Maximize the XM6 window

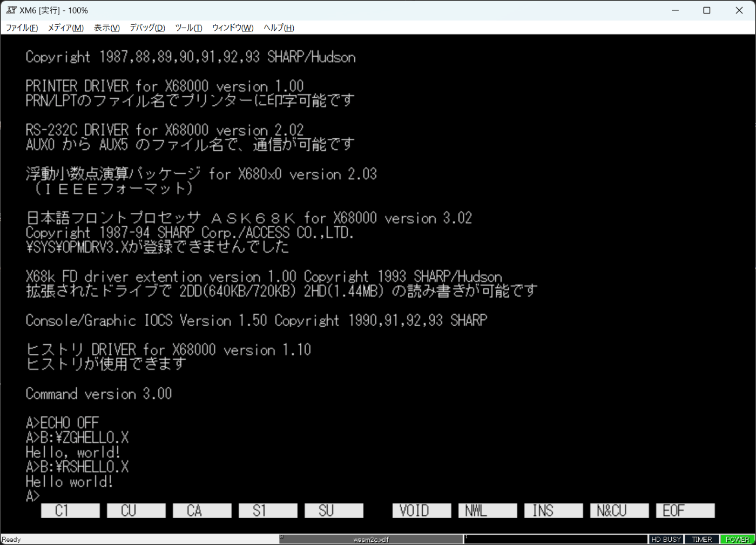click(706, 10)
